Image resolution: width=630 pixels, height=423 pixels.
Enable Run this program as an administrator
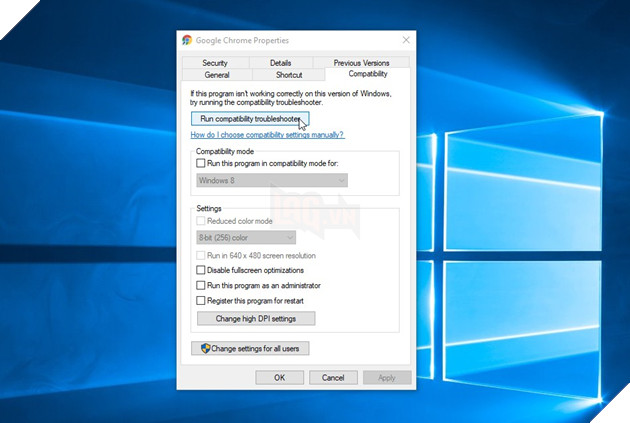click(x=200, y=285)
